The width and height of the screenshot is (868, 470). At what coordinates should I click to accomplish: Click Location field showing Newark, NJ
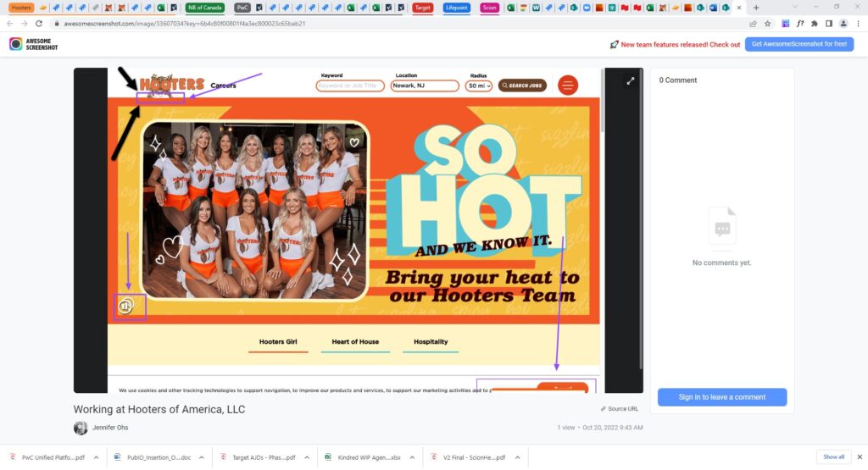425,86
